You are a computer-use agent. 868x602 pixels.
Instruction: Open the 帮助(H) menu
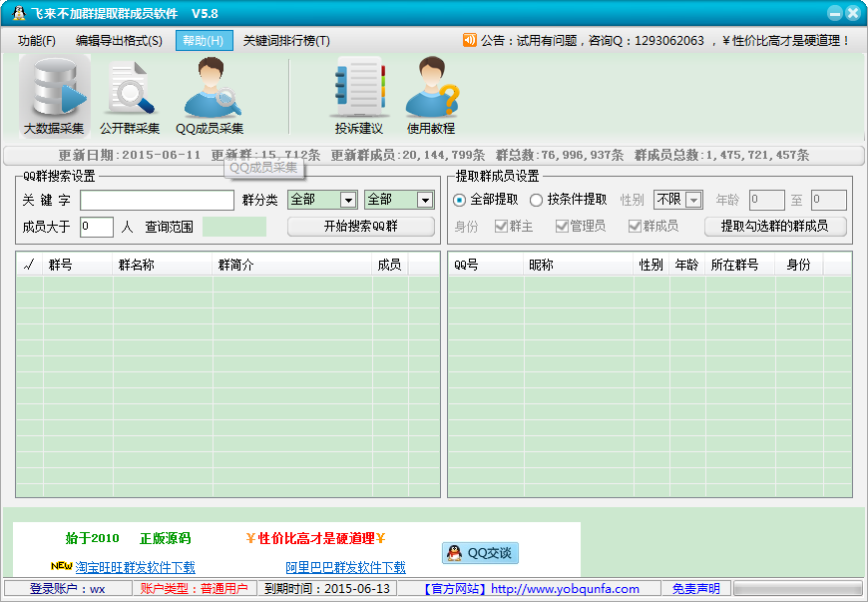[x=204, y=41]
